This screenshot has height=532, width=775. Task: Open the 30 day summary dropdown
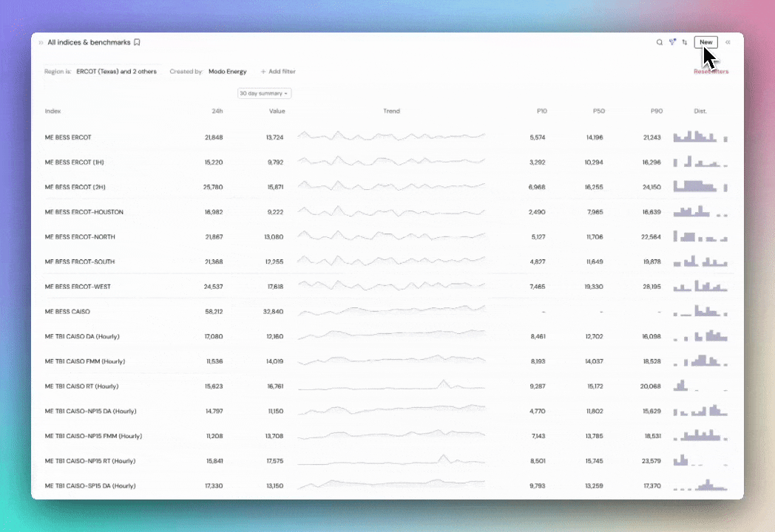pyautogui.click(x=264, y=94)
